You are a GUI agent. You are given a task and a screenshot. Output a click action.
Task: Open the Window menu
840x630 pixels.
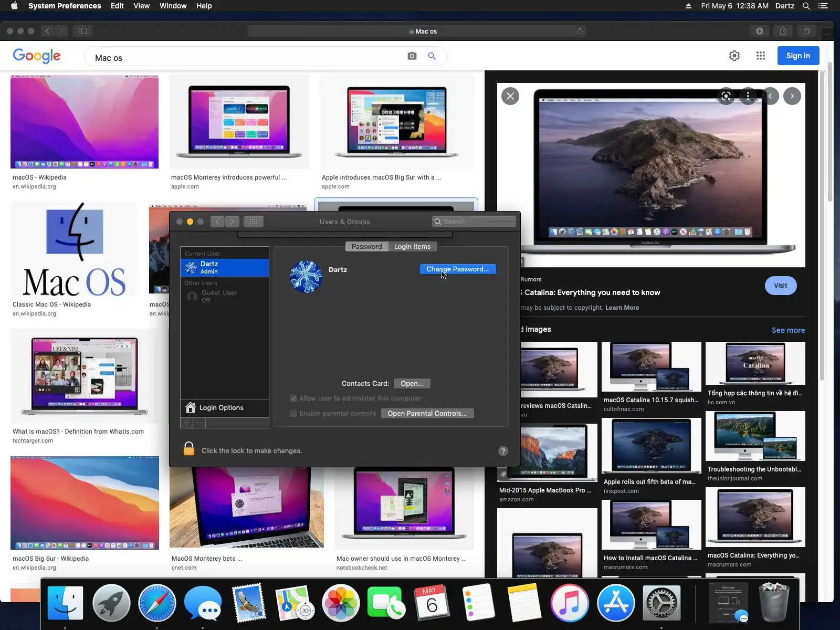click(x=173, y=6)
